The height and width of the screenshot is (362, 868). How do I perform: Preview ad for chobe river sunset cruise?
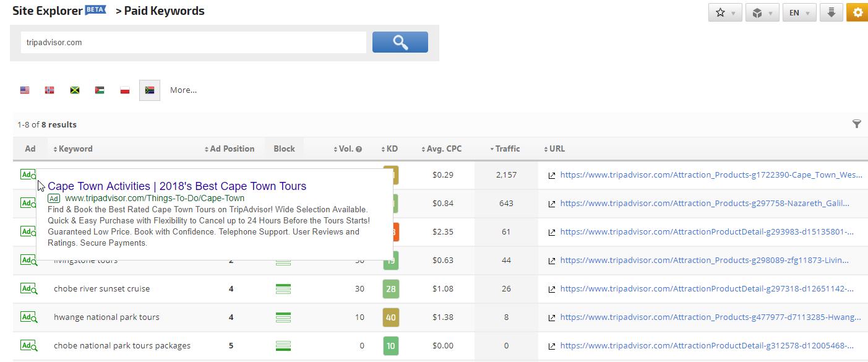click(28, 289)
